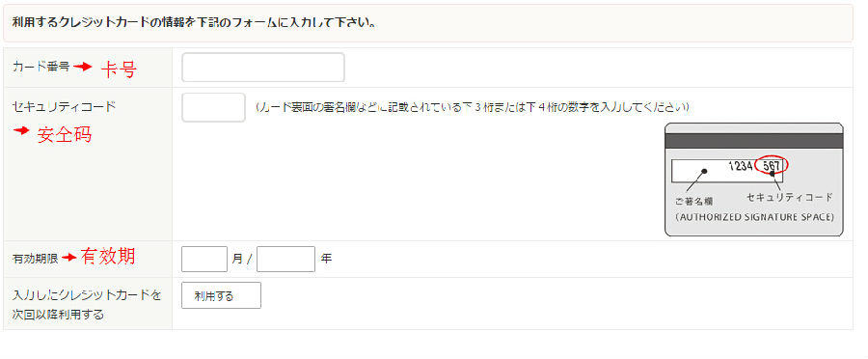Click the dark magnetic stripe on card illustration
Image resolution: width=868 pixels, height=359 pixels.
(x=753, y=141)
